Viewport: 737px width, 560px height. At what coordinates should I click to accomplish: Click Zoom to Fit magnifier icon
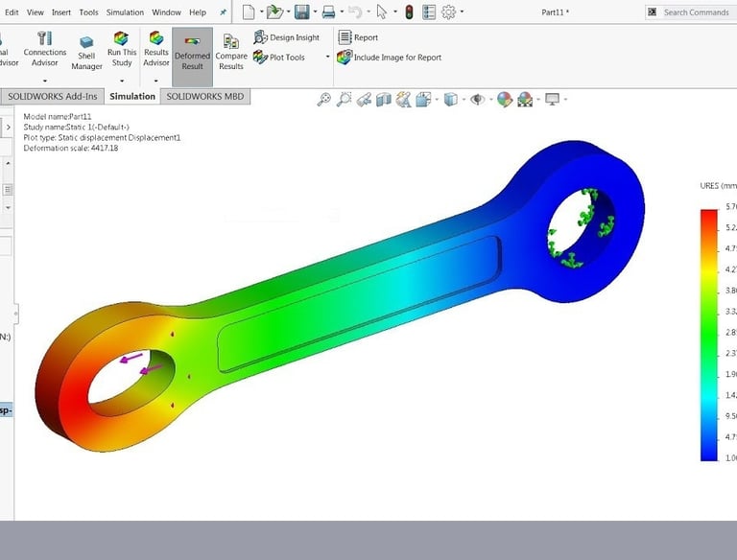(323, 99)
